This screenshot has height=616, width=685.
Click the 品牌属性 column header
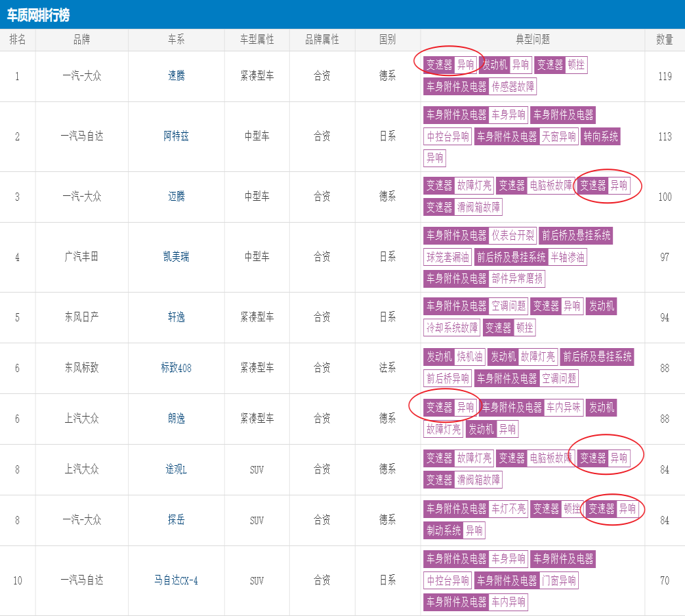322,40
